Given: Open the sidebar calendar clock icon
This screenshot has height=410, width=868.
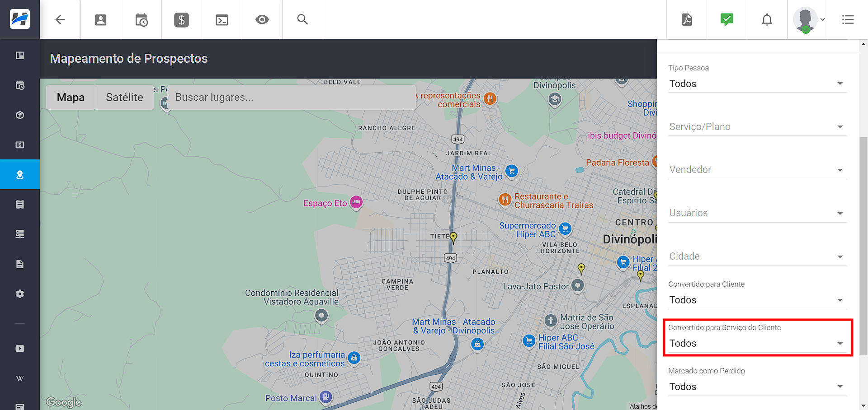Looking at the screenshot, I should [x=20, y=85].
